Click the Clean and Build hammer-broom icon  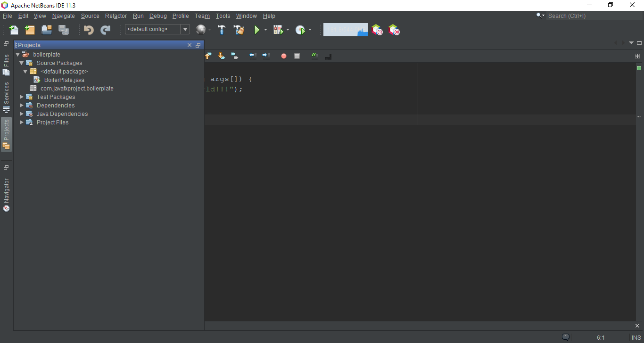coord(239,30)
